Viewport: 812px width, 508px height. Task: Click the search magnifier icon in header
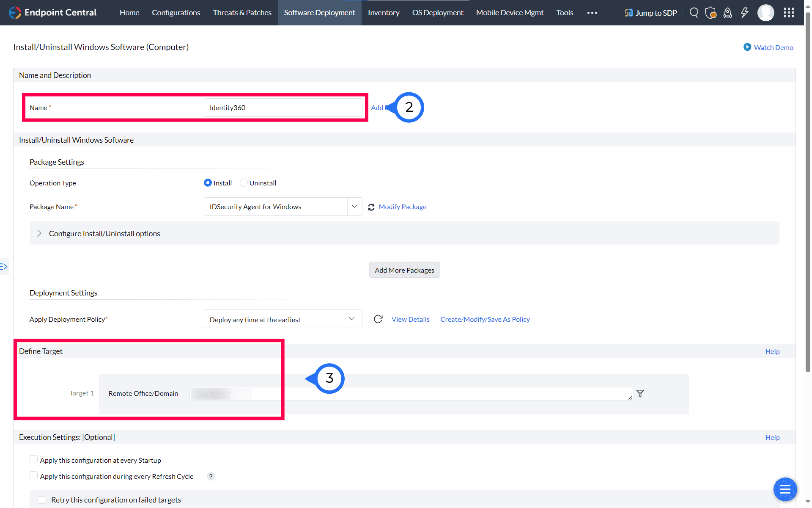[694, 13]
